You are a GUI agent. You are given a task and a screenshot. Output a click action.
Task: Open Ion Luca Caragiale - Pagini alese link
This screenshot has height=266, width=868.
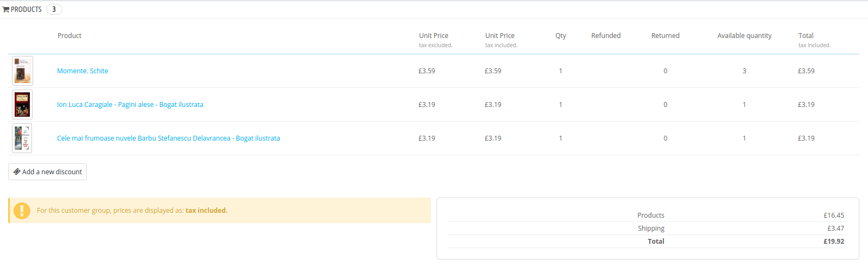tap(130, 105)
